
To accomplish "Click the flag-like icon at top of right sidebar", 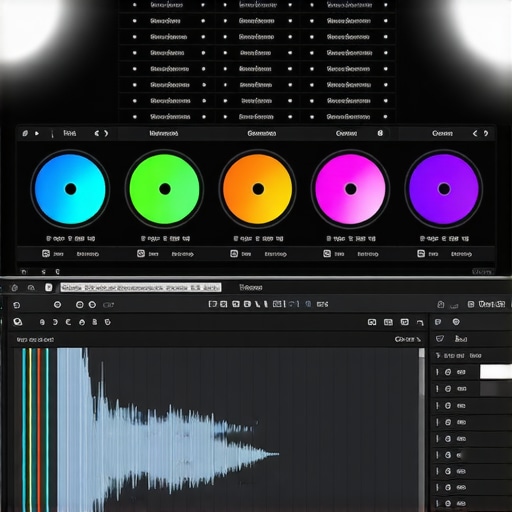I will click(x=438, y=322).
